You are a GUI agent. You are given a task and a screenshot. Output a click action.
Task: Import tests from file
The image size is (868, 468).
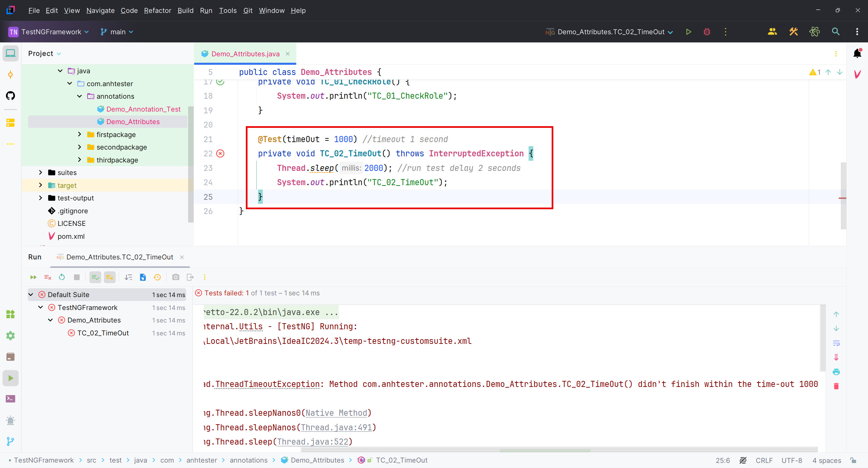(143, 277)
